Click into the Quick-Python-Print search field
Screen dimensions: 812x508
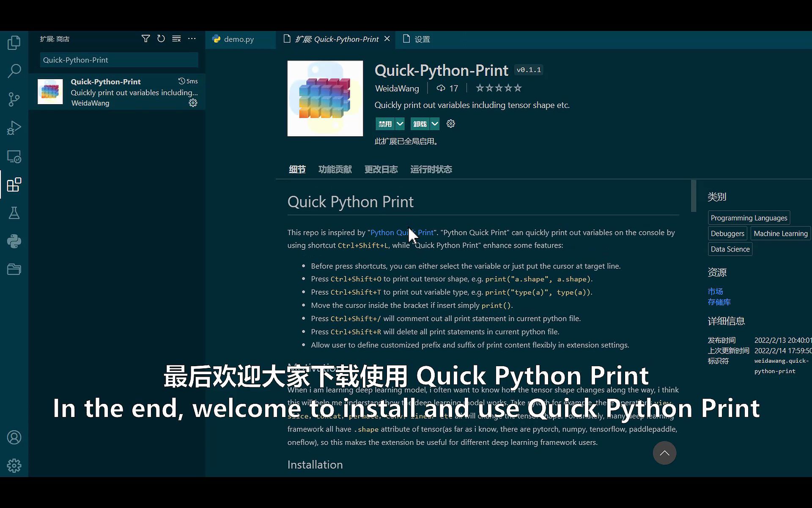click(118, 60)
